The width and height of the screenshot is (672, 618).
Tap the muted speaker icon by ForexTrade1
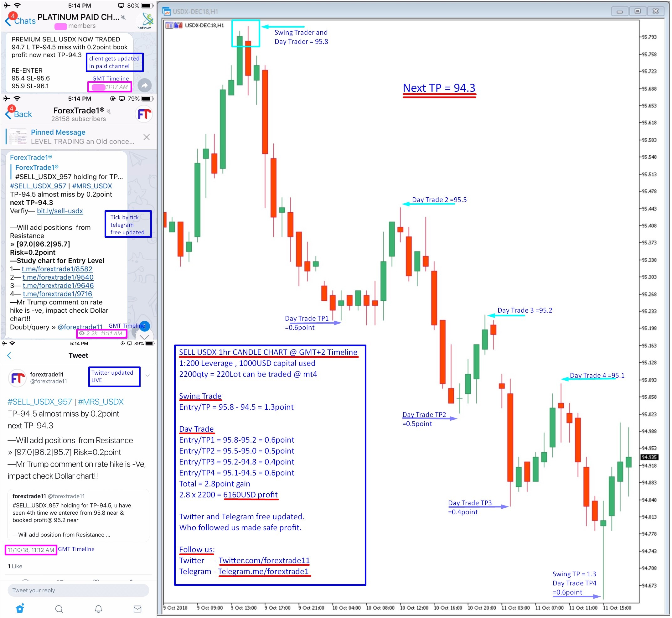109,111
